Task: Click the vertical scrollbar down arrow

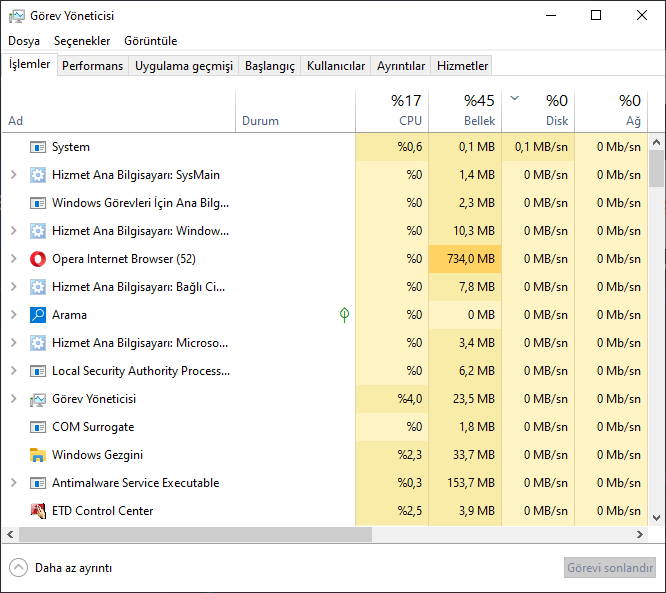Action: tap(657, 518)
